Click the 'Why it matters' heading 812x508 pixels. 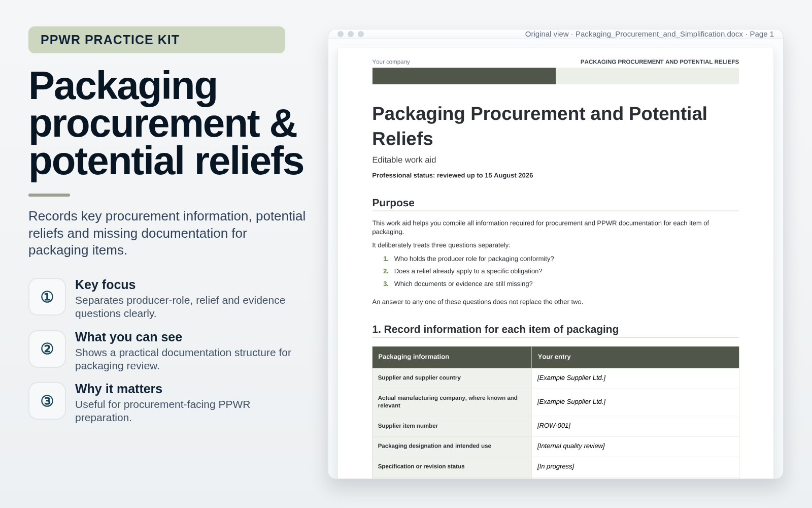pyautogui.click(x=119, y=389)
